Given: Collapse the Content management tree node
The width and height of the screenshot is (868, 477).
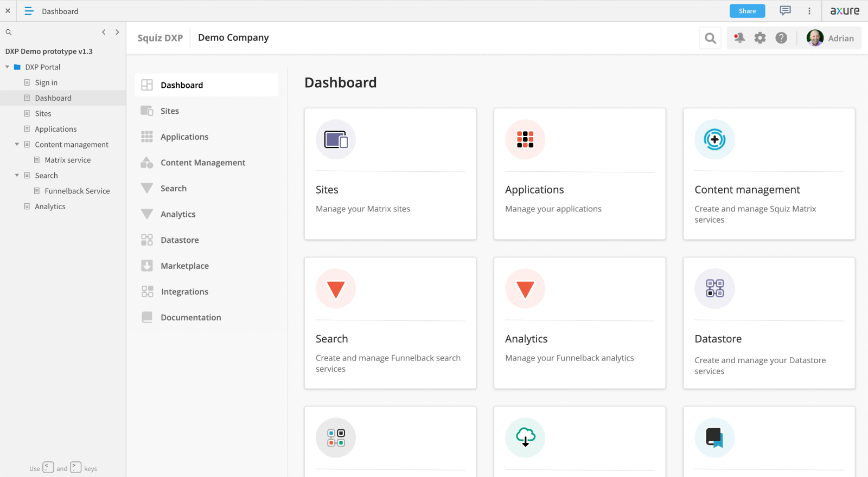Looking at the screenshot, I should pyautogui.click(x=17, y=145).
